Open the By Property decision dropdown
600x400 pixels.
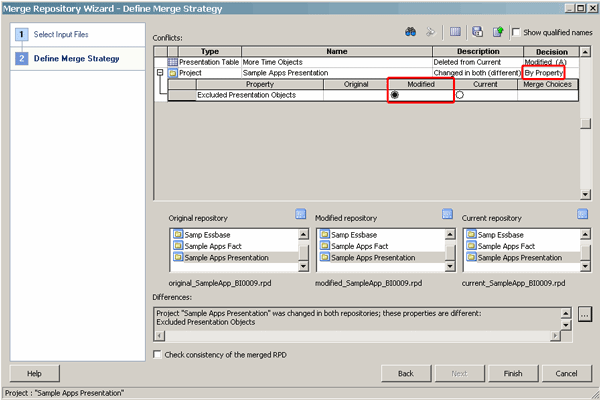coord(544,73)
